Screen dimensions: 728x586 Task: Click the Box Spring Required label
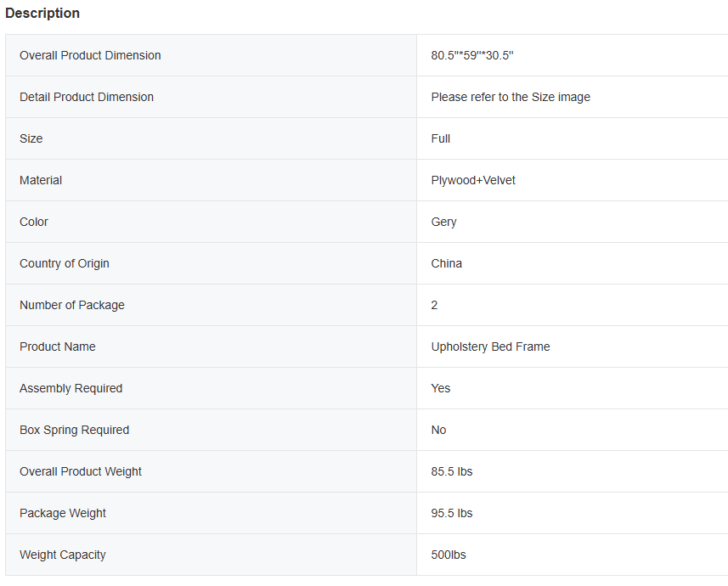(x=75, y=430)
